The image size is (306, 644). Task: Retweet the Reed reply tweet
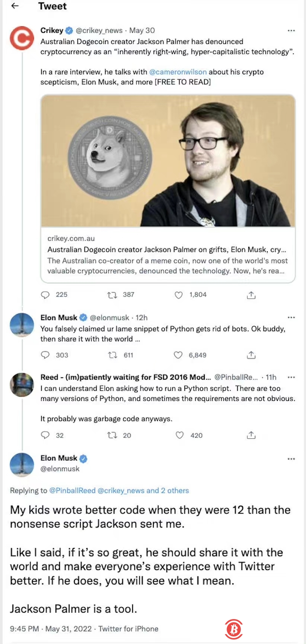coord(112,435)
